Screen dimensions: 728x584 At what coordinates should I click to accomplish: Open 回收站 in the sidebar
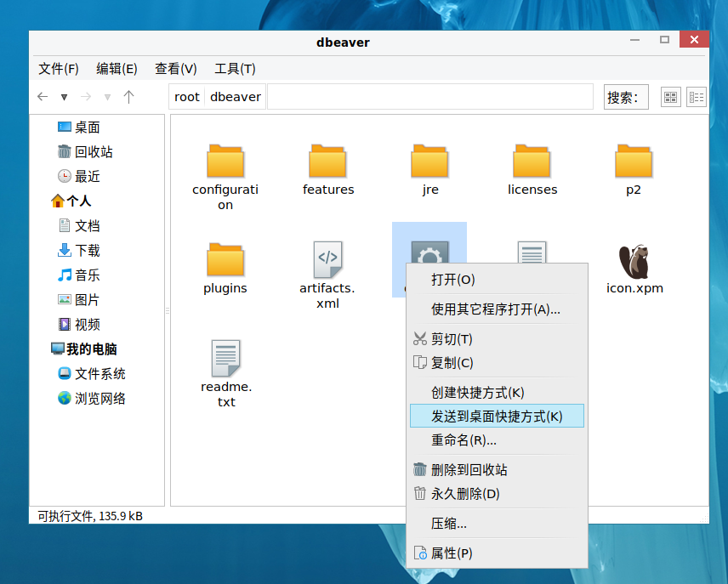click(x=85, y=152)
